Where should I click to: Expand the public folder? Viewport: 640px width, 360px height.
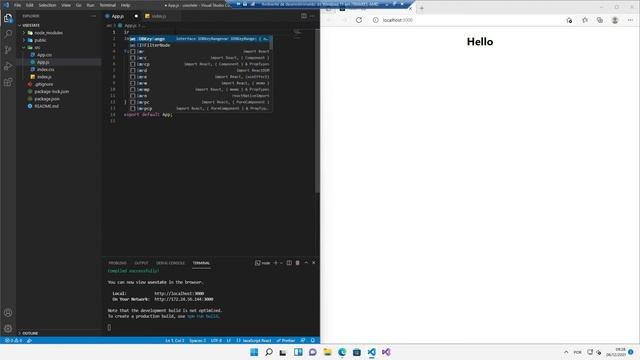point(24,40)
